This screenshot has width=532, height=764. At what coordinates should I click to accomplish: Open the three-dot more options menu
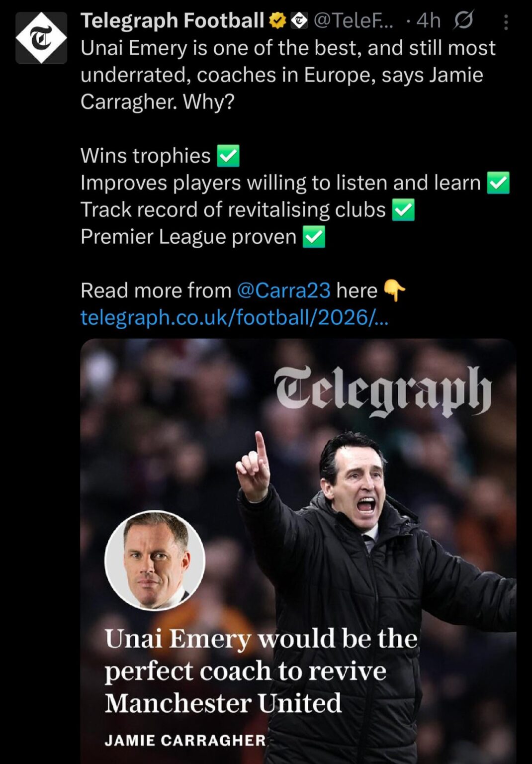pos(506,22)
